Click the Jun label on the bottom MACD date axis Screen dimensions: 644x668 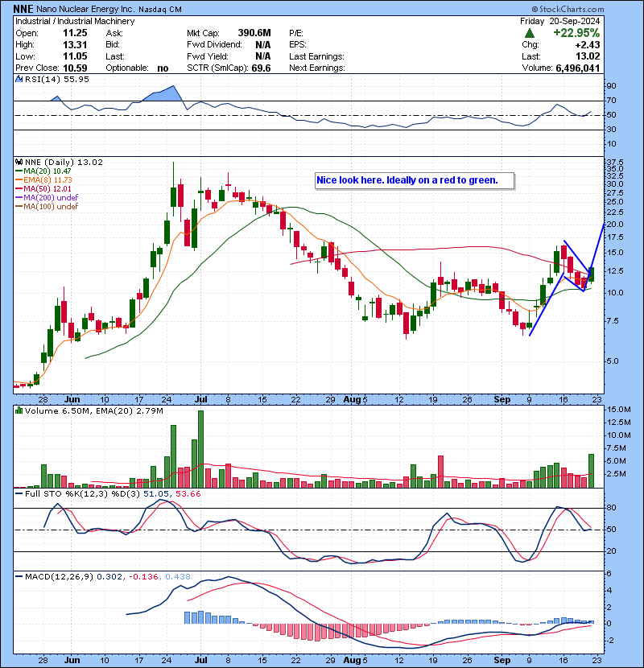72,660
